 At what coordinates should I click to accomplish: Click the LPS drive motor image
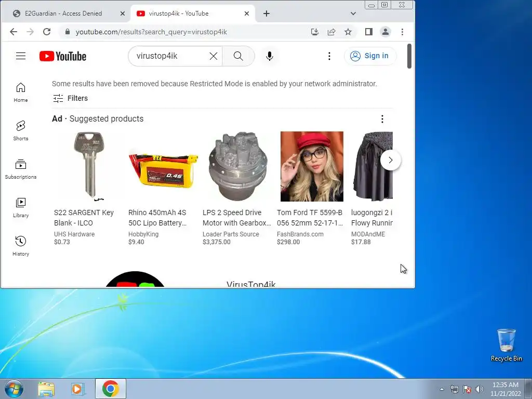pos(237,166)
